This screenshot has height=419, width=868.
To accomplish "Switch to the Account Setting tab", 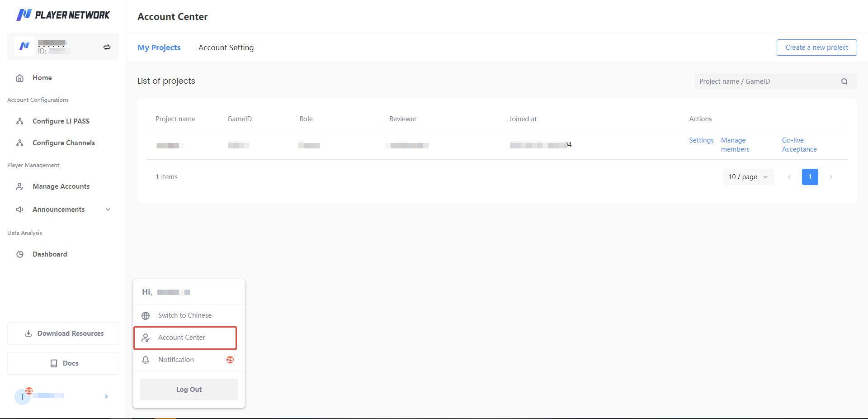I will point(226,48).
